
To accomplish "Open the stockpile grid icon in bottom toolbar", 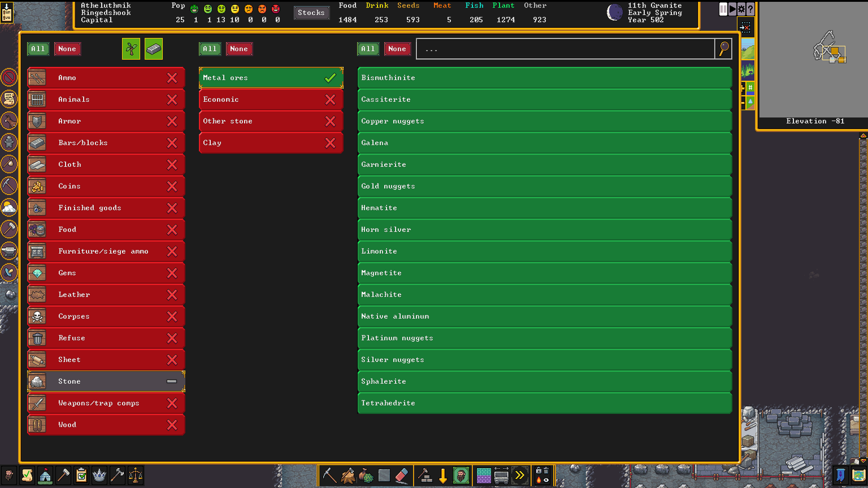I will tap(483, 475).
